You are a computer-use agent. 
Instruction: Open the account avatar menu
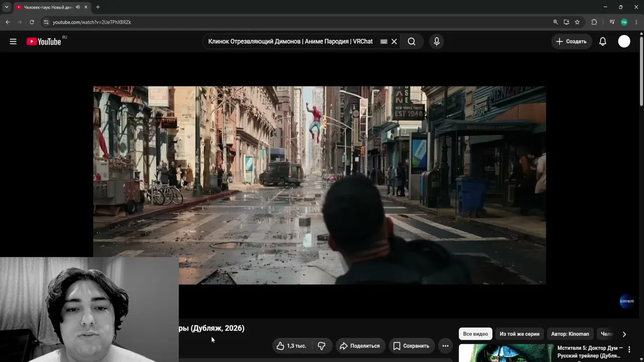click(624, 42)
